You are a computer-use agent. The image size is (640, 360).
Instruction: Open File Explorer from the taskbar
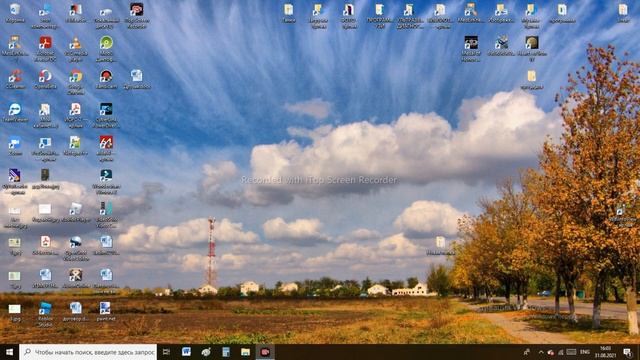[x=245, y=352]
